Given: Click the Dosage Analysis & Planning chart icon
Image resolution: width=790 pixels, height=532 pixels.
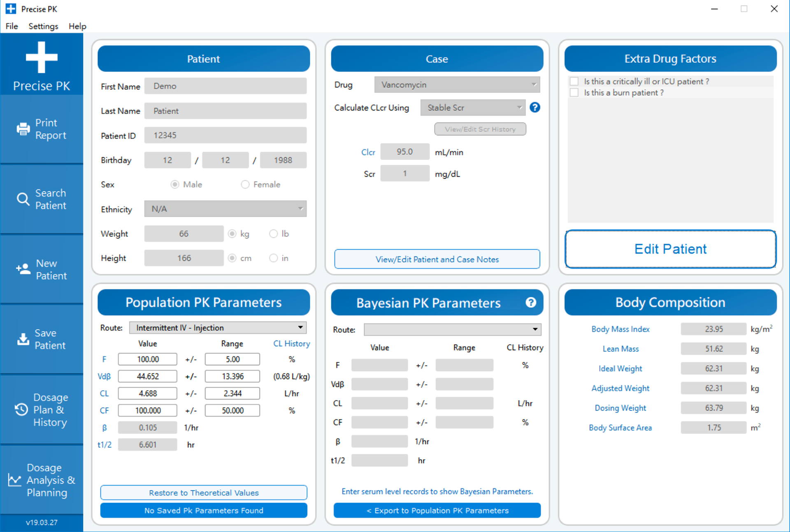Looking at the screenshot, I should 14,480.
